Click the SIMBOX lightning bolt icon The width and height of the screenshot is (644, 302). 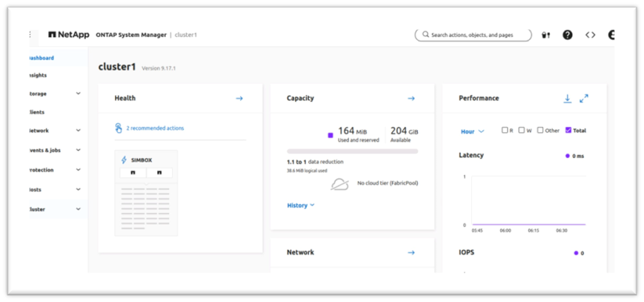[x=124, y=160]
